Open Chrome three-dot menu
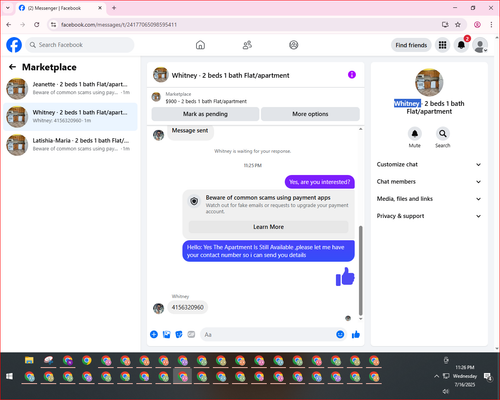This screenshot has height=400, width=500. click(491, 25)
